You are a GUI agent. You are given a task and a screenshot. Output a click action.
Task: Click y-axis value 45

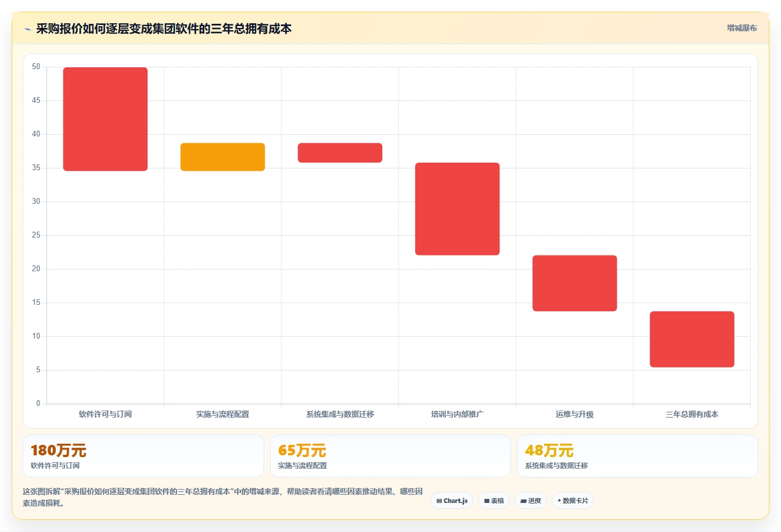tap(36, 100)
